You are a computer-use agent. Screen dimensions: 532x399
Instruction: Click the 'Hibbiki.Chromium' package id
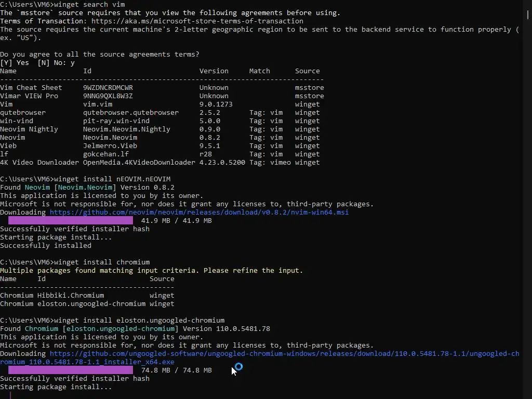pyautogui.click(x=71, y=296)
